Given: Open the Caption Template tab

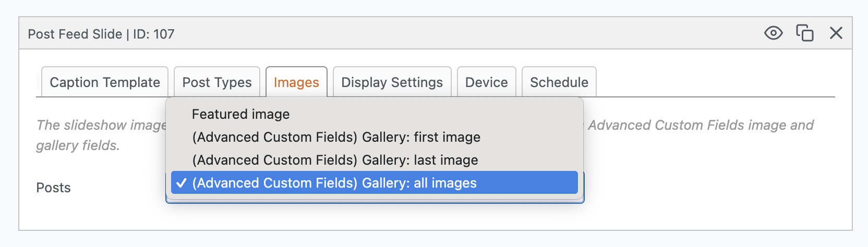Looking at the screenshot, I should (105, 82).
